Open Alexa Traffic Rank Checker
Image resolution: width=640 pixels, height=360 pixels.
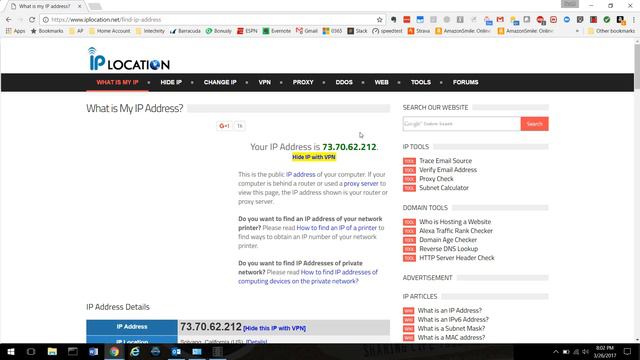(456, 231)
